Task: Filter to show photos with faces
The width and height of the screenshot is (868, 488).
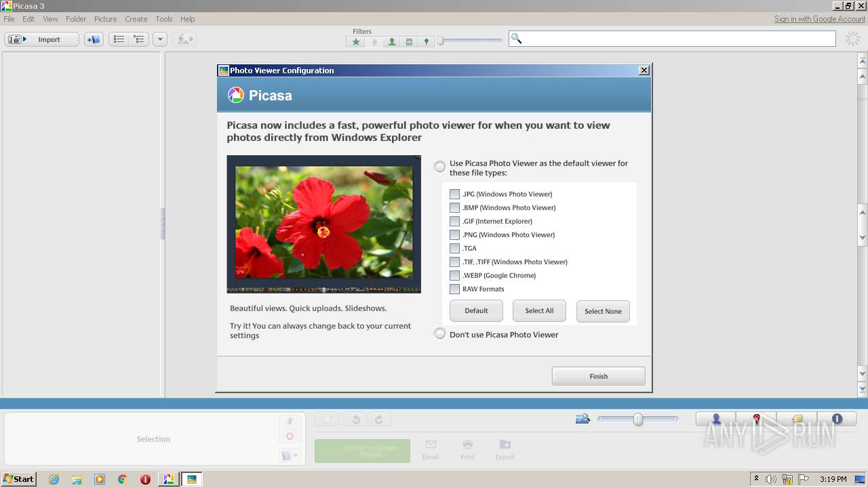Action: click(x=392, y=42)
